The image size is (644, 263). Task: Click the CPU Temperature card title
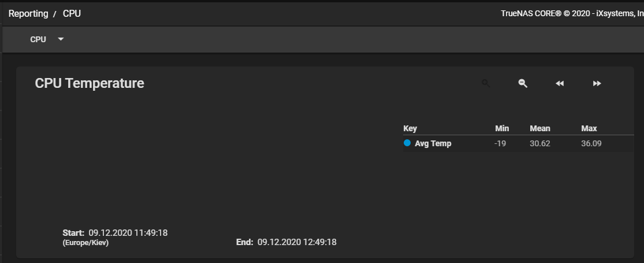90,83
